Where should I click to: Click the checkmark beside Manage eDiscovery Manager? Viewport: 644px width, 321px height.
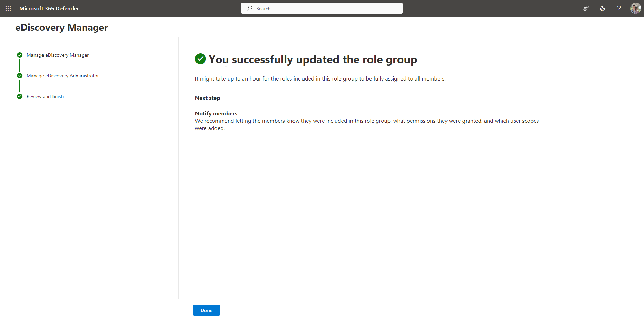coord(20,55)
